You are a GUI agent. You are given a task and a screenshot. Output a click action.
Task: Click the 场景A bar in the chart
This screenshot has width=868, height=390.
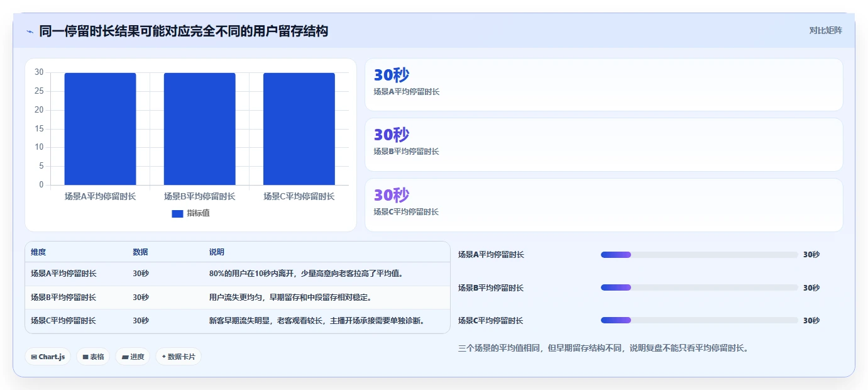pyautogui.click(x=100, y=129)
